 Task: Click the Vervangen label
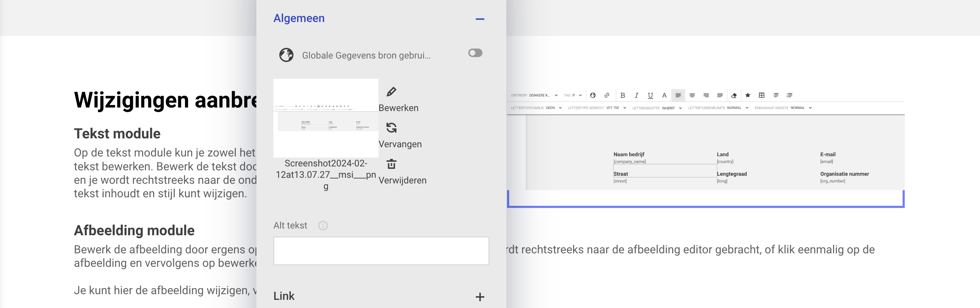click(x=400, y=144)
